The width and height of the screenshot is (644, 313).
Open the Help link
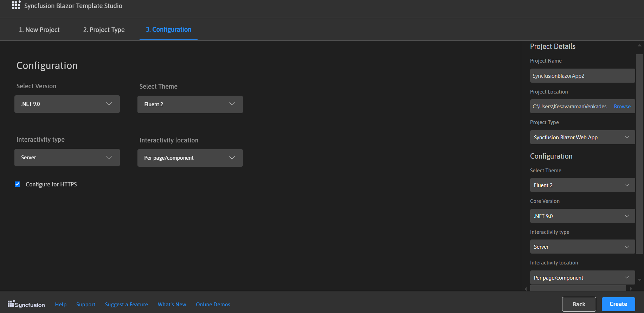tap(61, 305)
